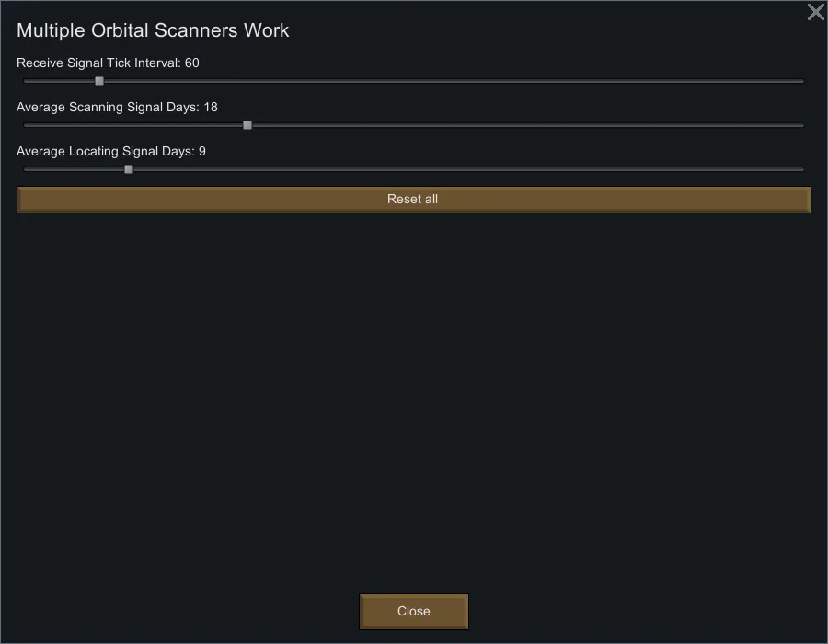Screen dimensions: 828x644
Task: Click the middle of the Tick Interval slider track
Action: tap(414, 81)
